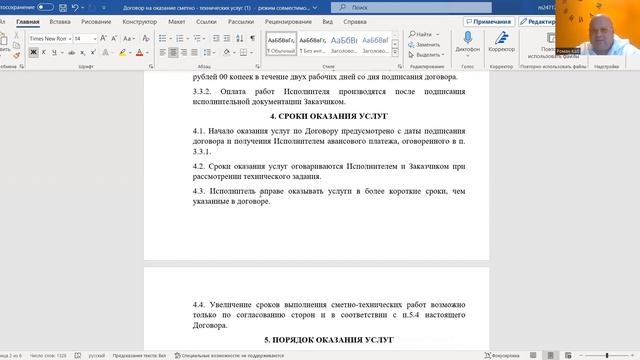Open the Рассылки ribbon tab

coord(241,22)
